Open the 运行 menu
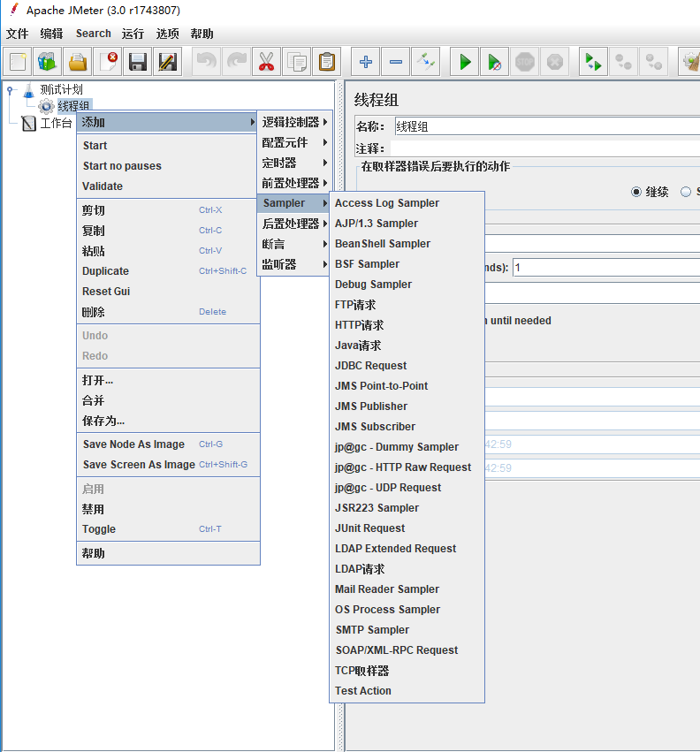The image size is (700, 752). pyautogui.click(x=133, y=34)
